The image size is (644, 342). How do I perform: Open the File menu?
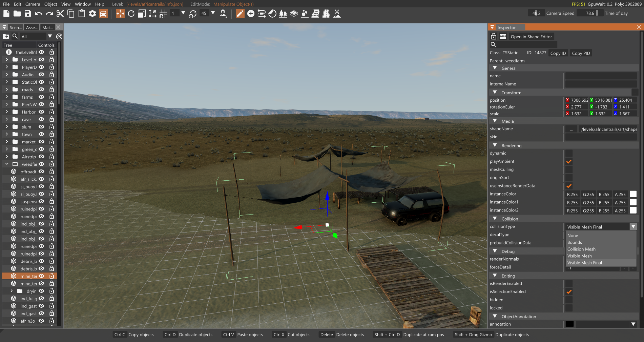(x=6, y=4)
